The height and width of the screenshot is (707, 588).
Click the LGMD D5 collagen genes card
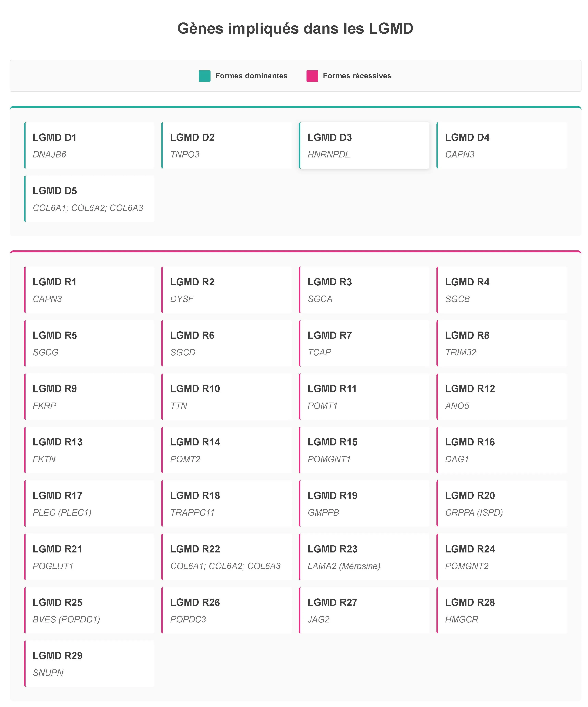tap(89, 199)
